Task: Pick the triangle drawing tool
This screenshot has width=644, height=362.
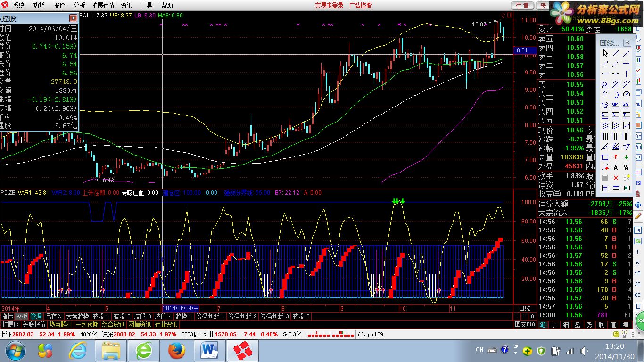Action: [x=627, y=147]
